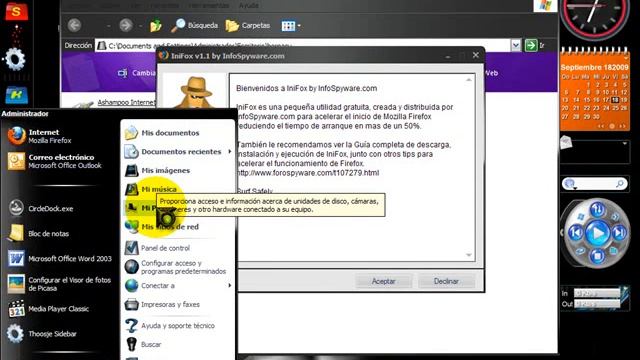Click the Dirección address path field
640x360 pixels.
(x=302, y=45)
